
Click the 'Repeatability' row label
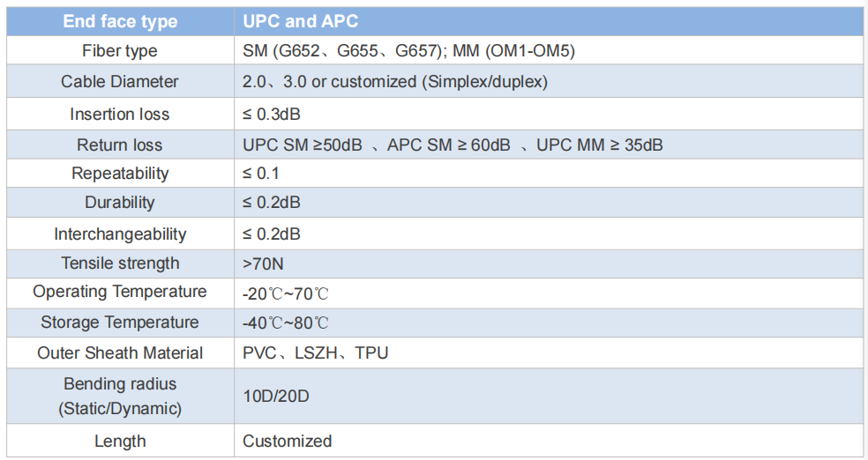120,174
